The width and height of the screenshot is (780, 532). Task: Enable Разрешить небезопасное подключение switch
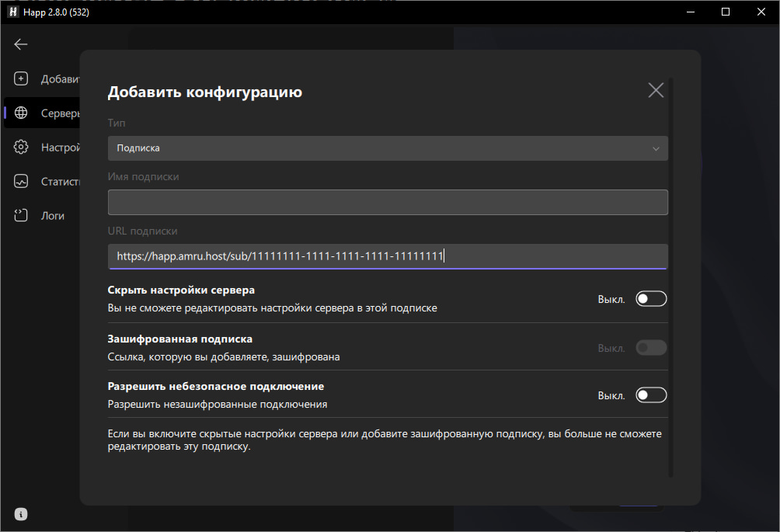[651, 395]
